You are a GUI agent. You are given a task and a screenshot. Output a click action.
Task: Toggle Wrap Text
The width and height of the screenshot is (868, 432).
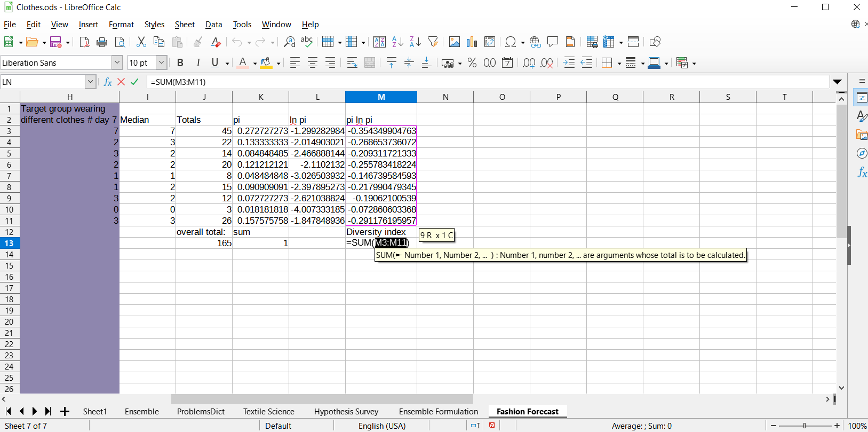coord(352,63)
